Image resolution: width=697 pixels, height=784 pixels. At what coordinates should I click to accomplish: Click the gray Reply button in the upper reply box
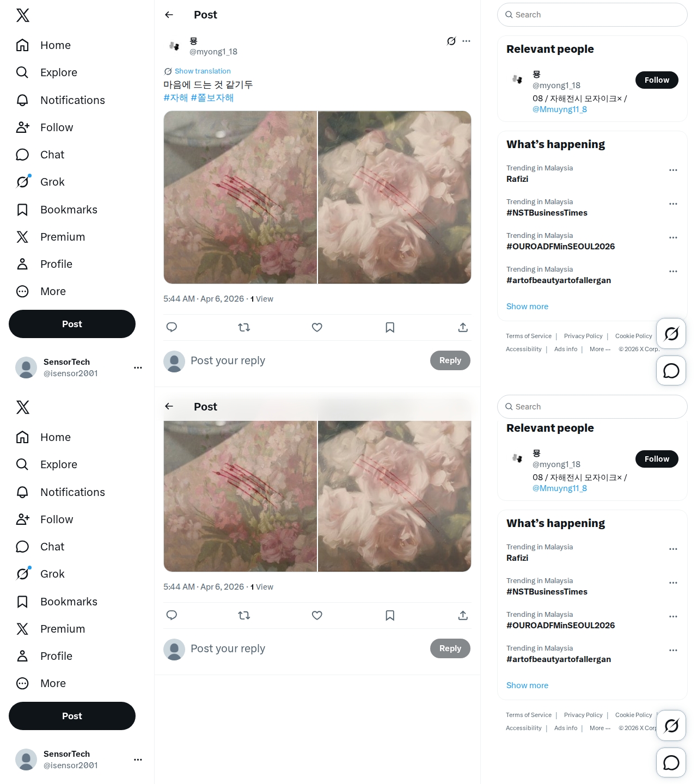(x=450, y=360)
